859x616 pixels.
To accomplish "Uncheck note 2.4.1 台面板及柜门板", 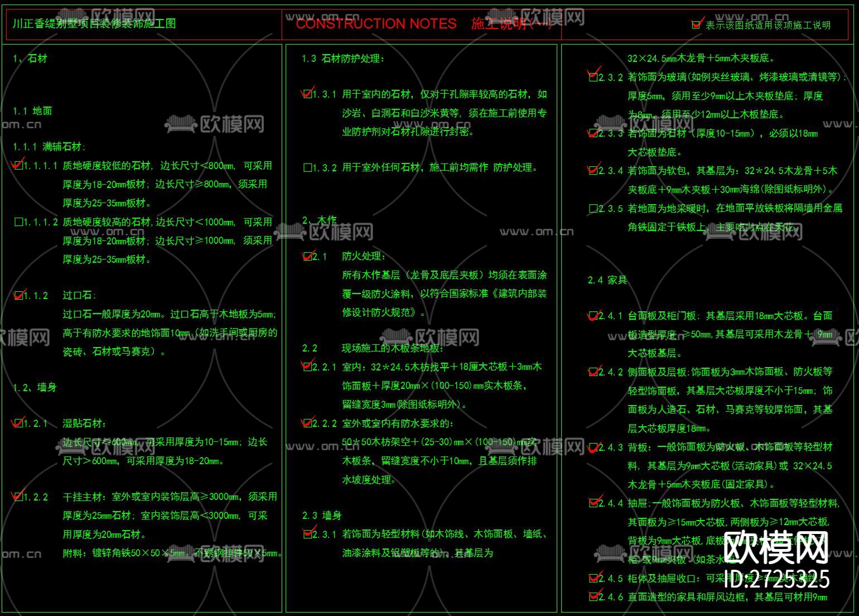I will click(592, 314).
